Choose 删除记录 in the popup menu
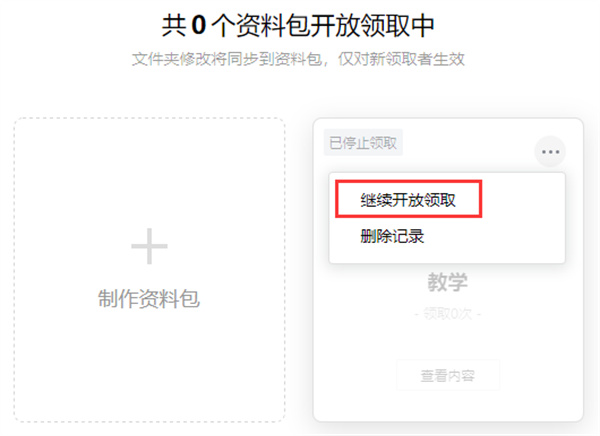The width and height of the screenshot is (600, 436). [392, 236]
